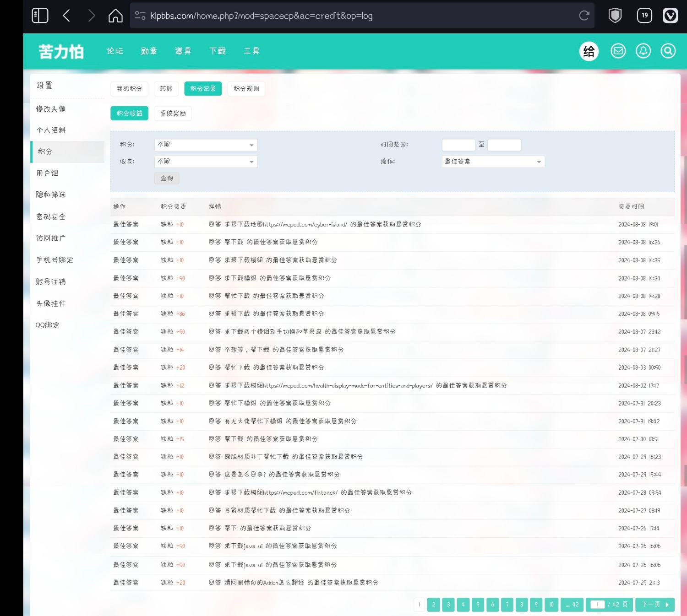Open the 下载 navigation item
Screen dimensions: 687x616
pyautogui.click(x=218, y=51)
